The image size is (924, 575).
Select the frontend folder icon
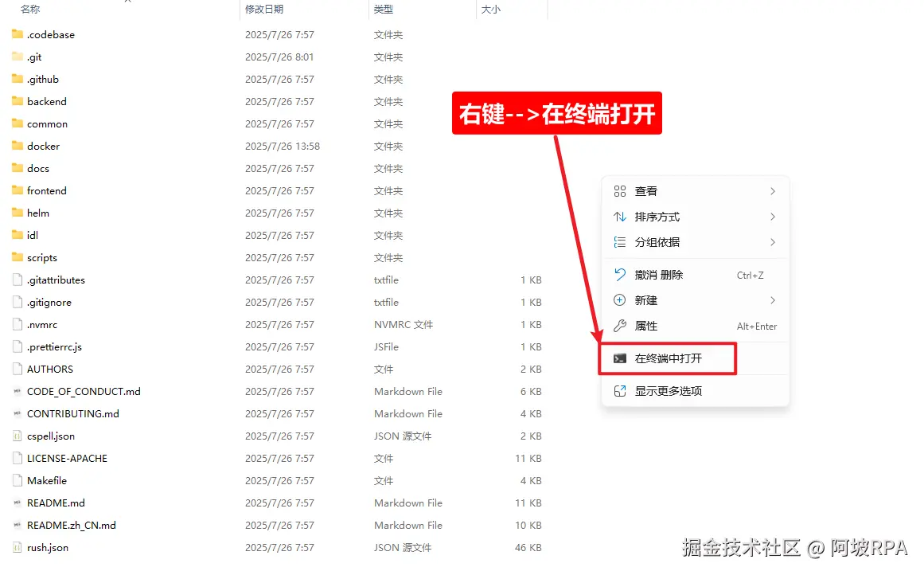pyautogui.click(x=18, y=190)
